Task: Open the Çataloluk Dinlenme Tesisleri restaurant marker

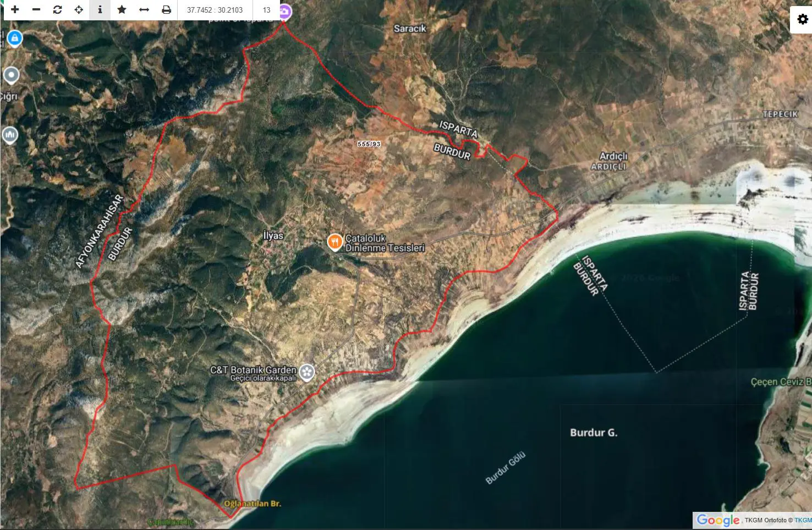Action: 334,242
